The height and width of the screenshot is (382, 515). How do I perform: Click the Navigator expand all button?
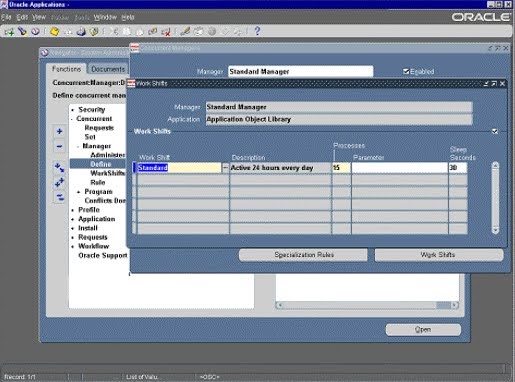(x=59, y=183)
